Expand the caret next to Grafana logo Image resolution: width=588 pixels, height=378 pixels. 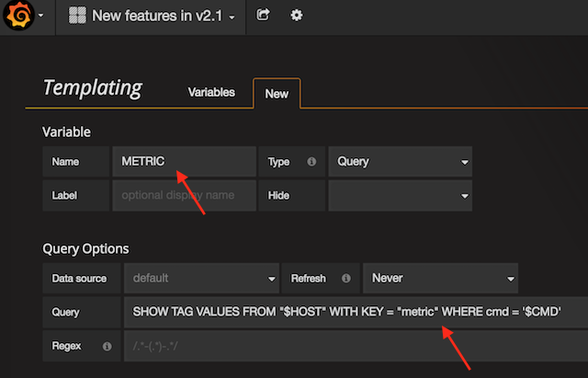coord(42,17)
